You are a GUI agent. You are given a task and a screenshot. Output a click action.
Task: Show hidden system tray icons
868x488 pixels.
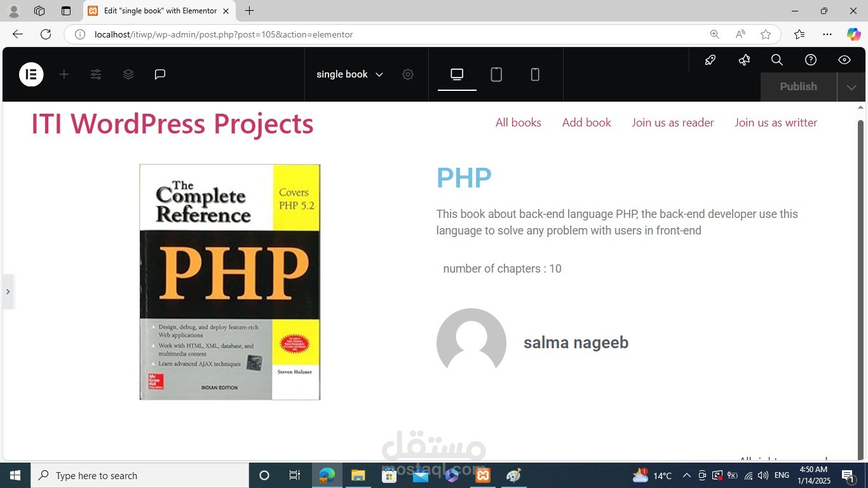(687, 475)
